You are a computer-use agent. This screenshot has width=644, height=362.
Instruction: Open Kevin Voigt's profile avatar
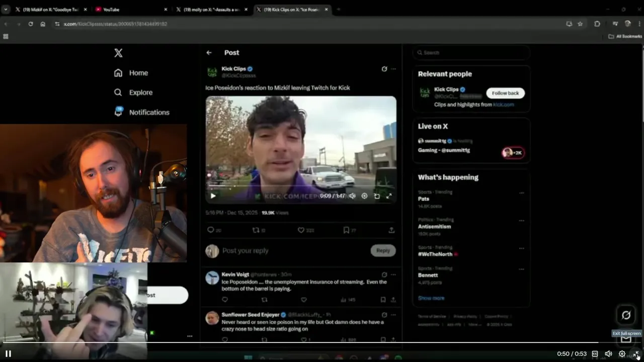pyautogui.click(x=212, y=278)
